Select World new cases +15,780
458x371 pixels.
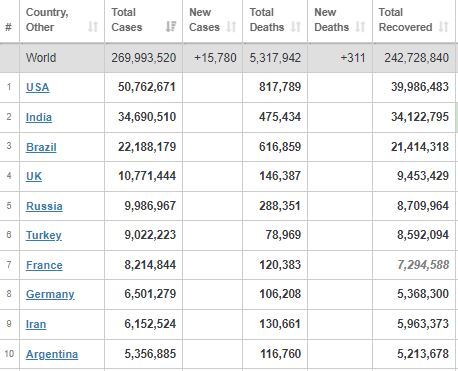[215, 58]
